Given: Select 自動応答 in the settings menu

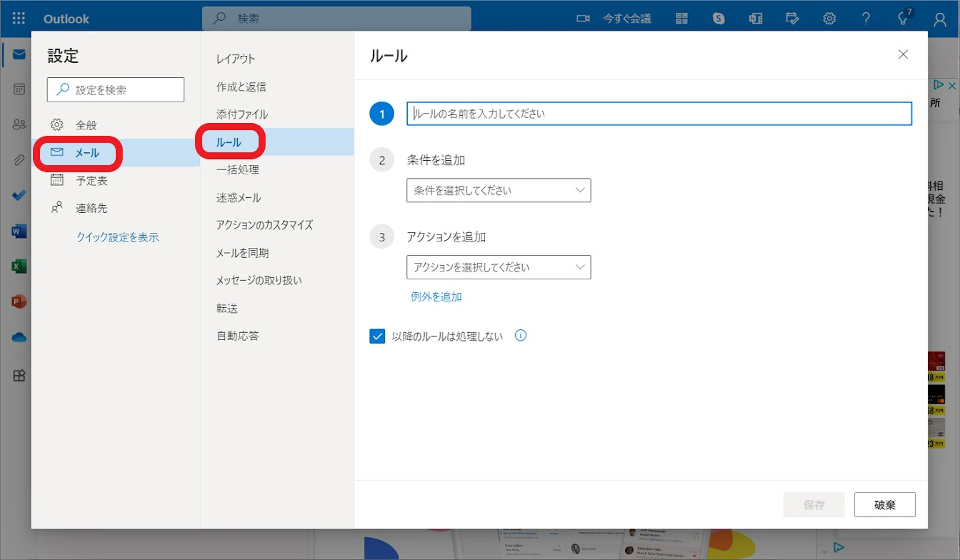Looking at the screenshot, I should (237, 336).
